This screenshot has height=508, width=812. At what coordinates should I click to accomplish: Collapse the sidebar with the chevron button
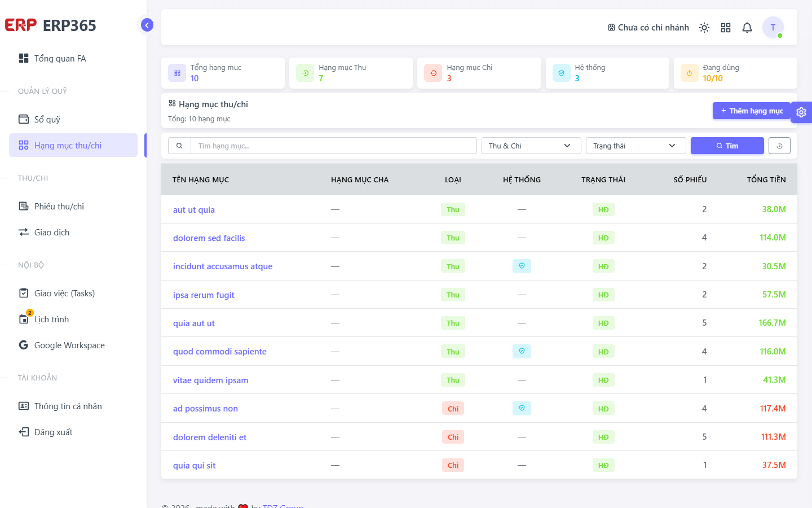[x=147, y=25]
